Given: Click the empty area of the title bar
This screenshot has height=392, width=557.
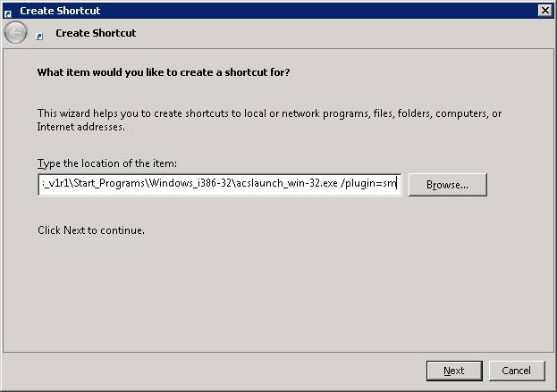Looking at the screenshot, I should click(x=313, y=11).
